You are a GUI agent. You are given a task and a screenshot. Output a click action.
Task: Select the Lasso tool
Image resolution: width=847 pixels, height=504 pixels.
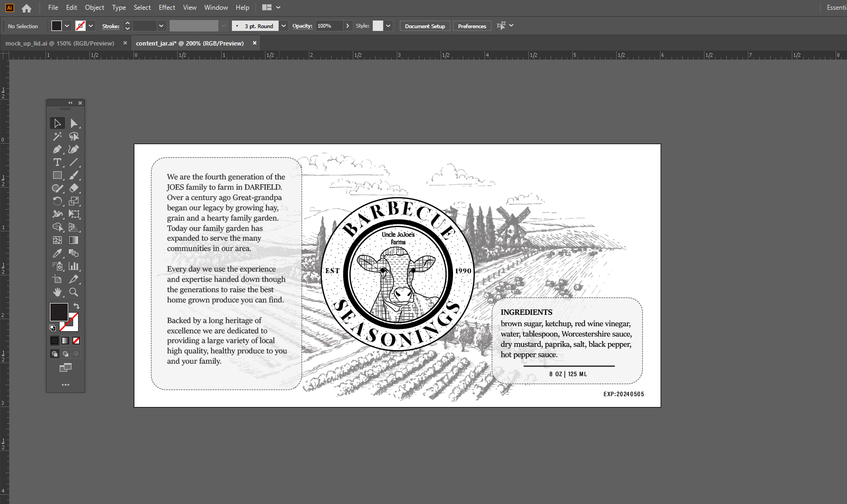click(74, 137)
